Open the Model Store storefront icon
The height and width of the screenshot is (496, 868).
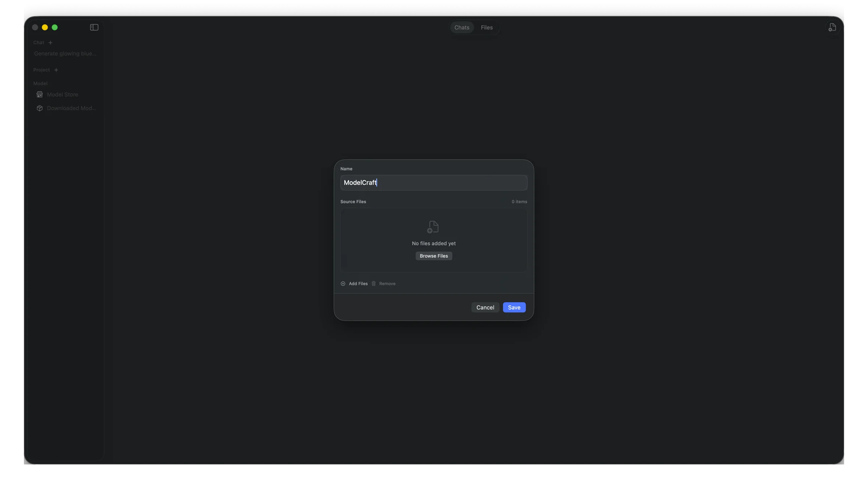point(40,95)
